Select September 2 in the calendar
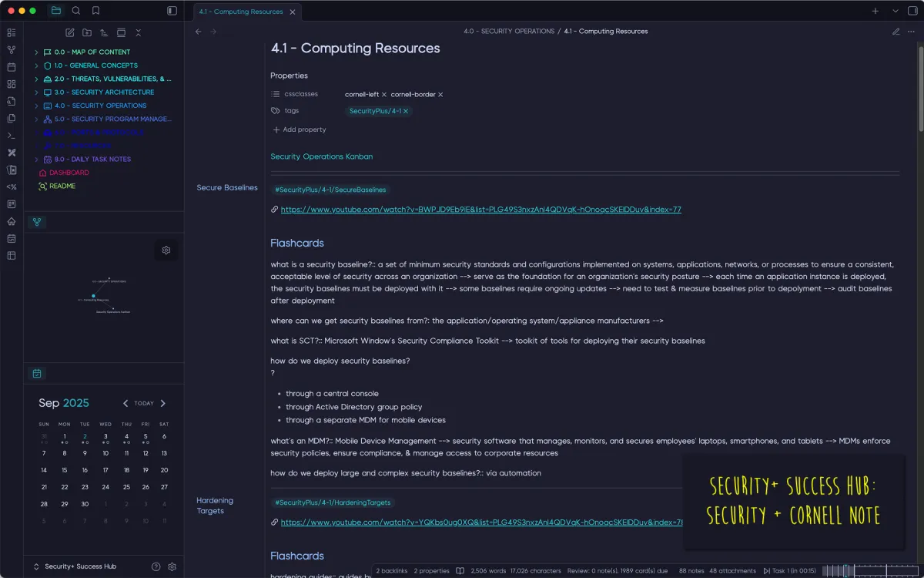The image size is (924, 578). click(x=85, y=437)
